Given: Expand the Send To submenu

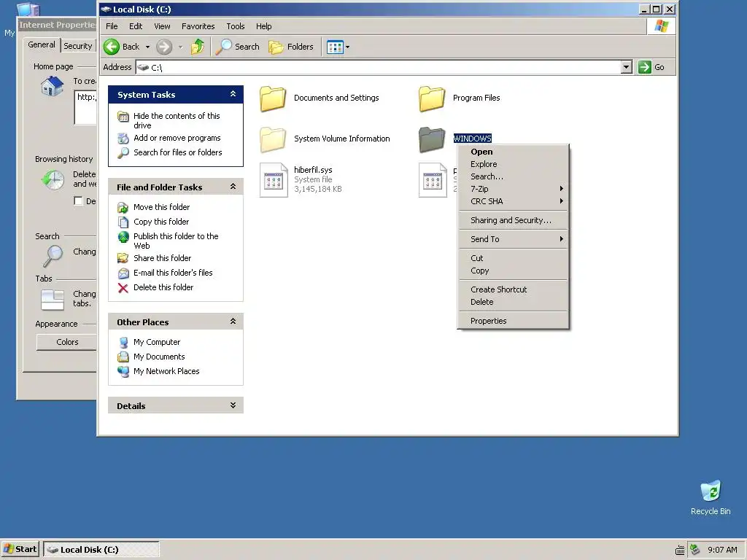Looking at the screenshot, I should point(513,239).
